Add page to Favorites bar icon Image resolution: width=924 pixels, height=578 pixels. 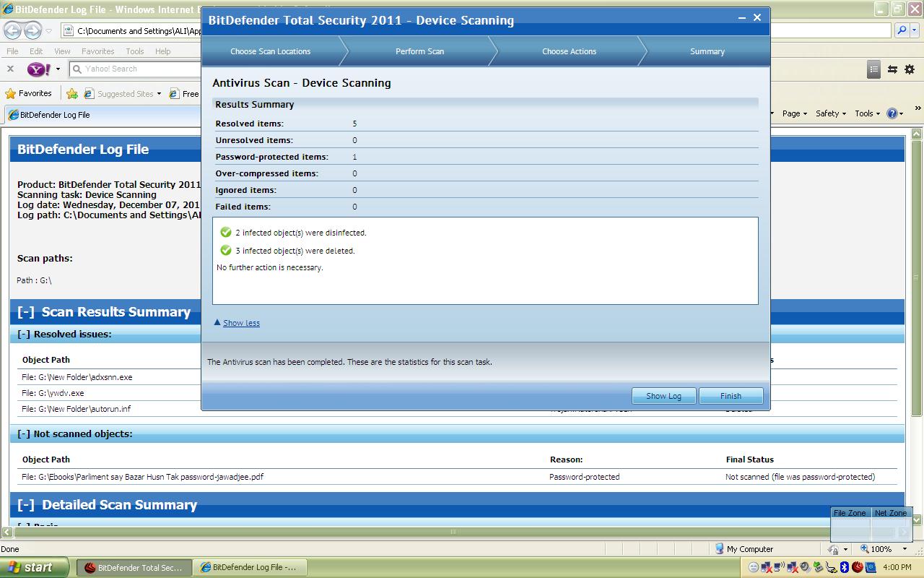72,93
